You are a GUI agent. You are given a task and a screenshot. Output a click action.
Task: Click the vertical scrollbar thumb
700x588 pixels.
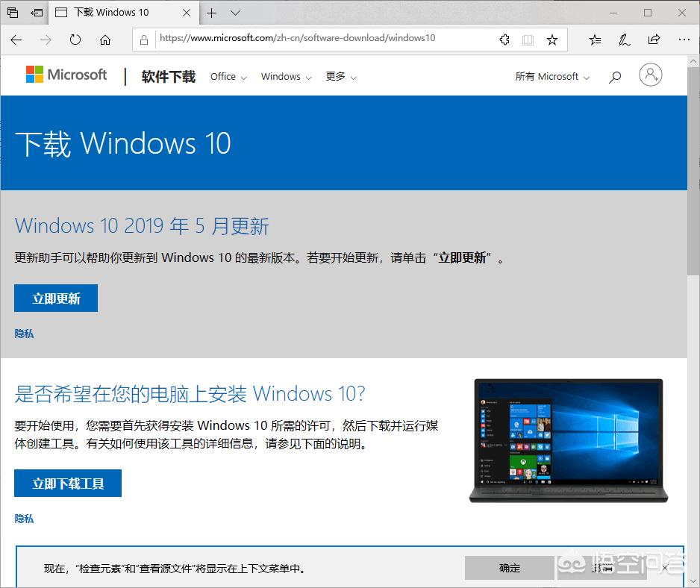tap(693, 171)
